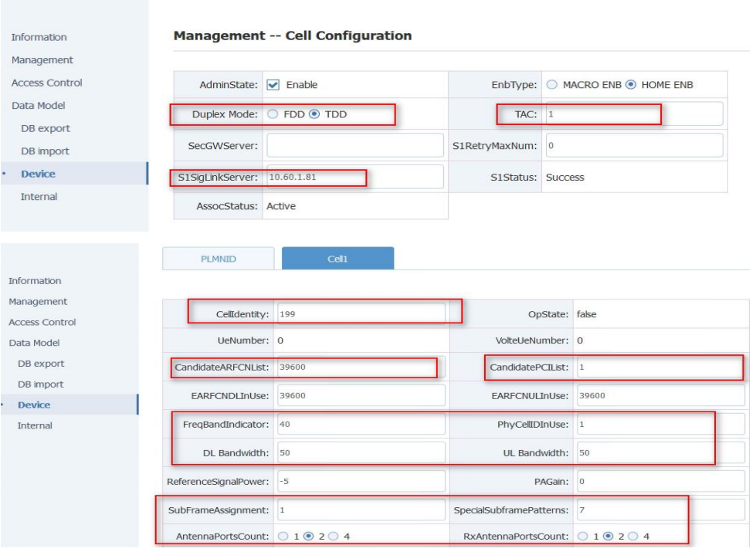
Task: Click the DL Bandwidth input
Action: 360,452
